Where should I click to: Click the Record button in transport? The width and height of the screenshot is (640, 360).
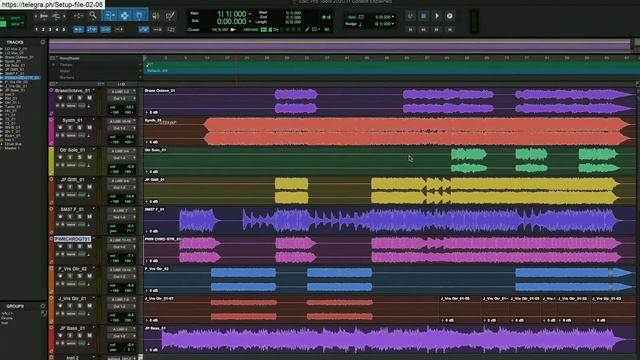tap(449, 16)
